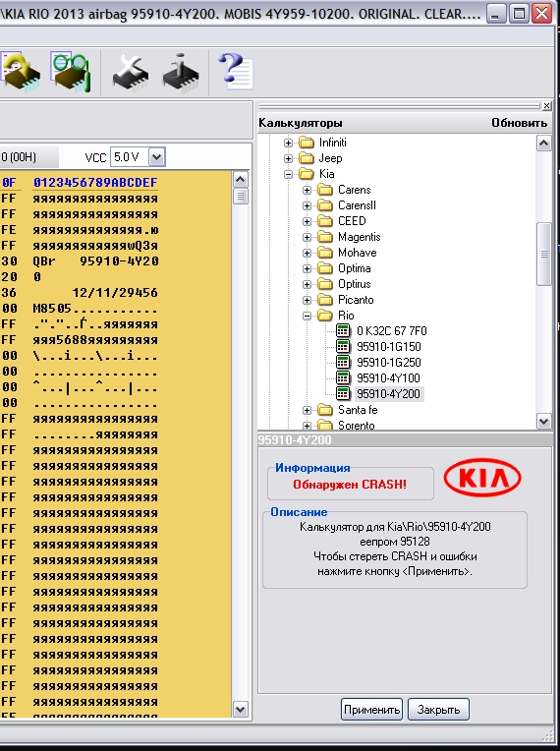Expand the Infiniti folder
The width and height of the screenshot is (560, 751).
[x=288, y=143]
